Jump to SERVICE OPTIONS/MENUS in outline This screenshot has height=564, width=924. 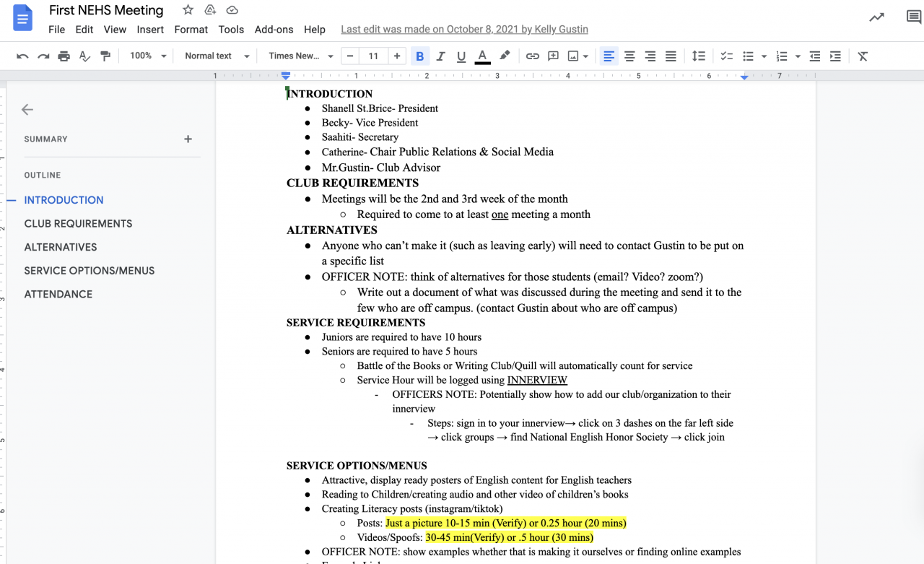90,271
